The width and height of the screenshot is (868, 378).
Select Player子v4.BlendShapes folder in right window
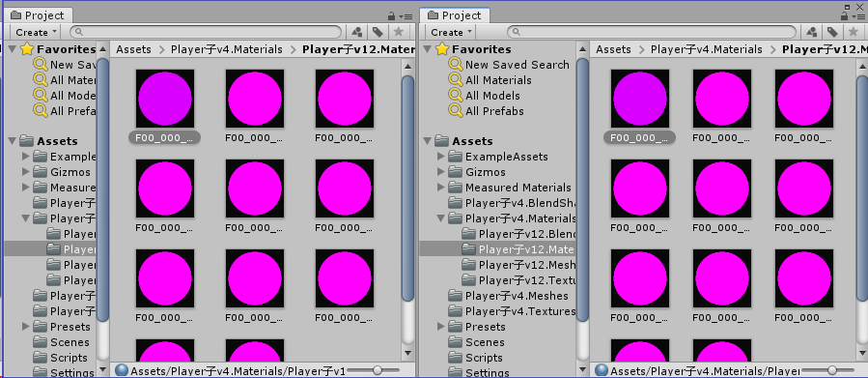(520, 203)
